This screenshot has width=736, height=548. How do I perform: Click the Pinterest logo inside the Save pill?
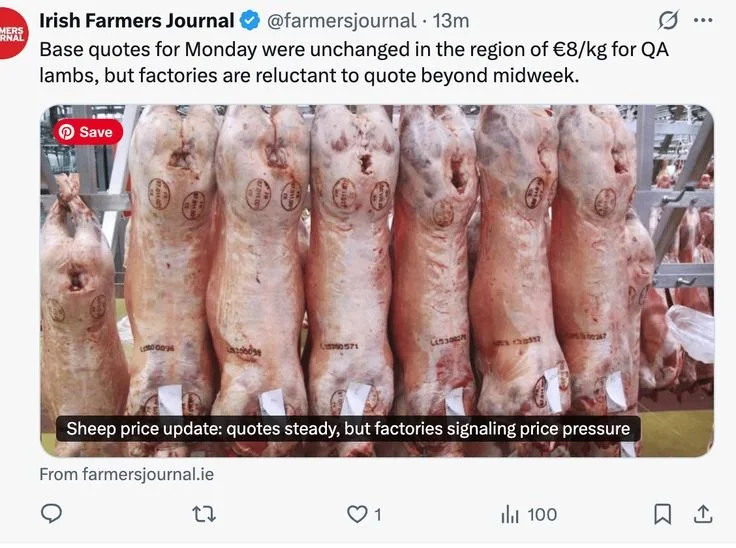[66, 132]
